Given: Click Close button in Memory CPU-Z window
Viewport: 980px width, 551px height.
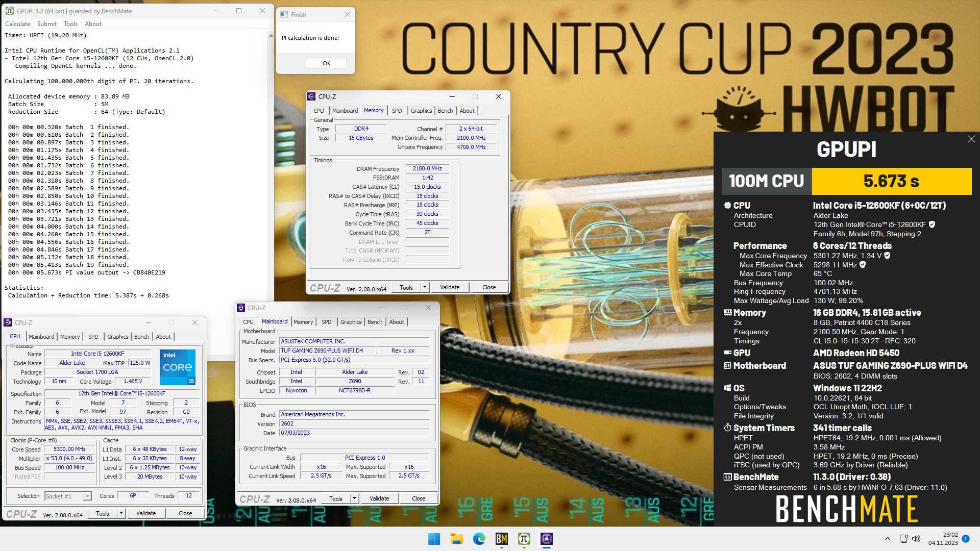Looking at the screenshot, I should [489, 287].
